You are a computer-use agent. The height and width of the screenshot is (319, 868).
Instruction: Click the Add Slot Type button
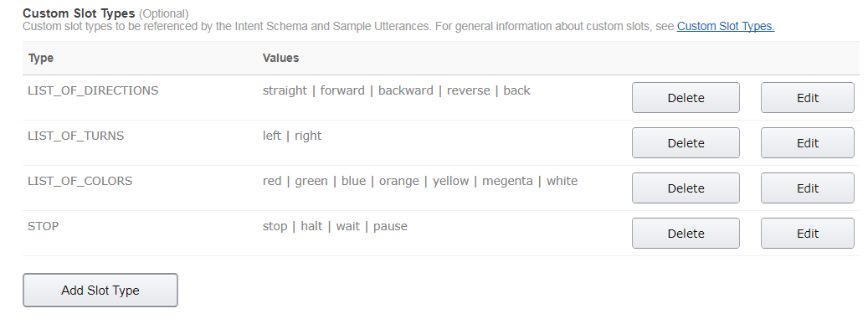[100, 291]
